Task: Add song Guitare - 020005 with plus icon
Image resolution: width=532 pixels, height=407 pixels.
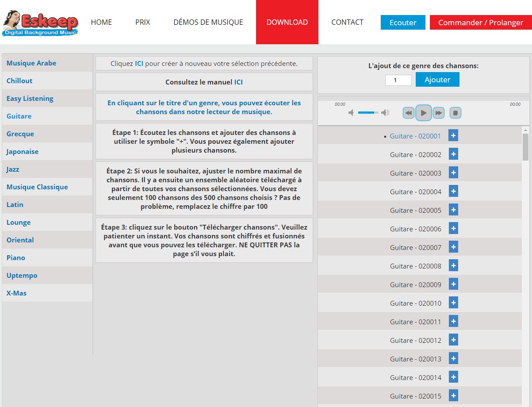Action: (x=453, y=210)
